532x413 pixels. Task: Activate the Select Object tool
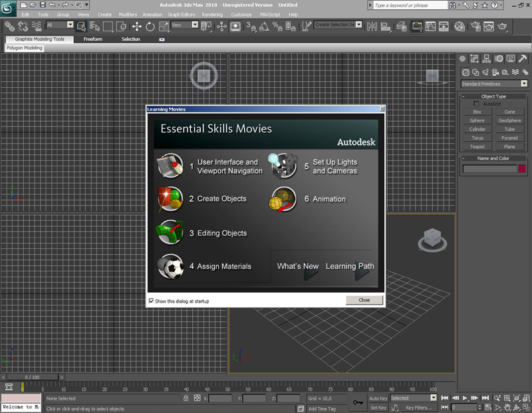(x=81, y=26)
